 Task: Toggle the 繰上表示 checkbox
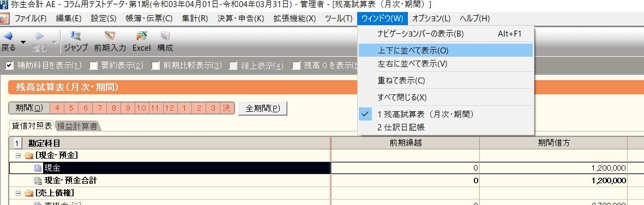(233, 65)
